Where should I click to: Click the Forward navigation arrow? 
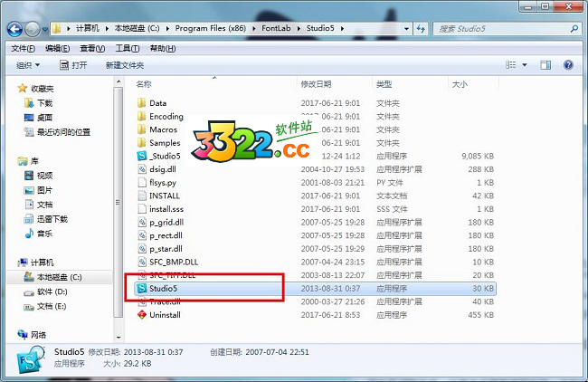pos(33,29)
